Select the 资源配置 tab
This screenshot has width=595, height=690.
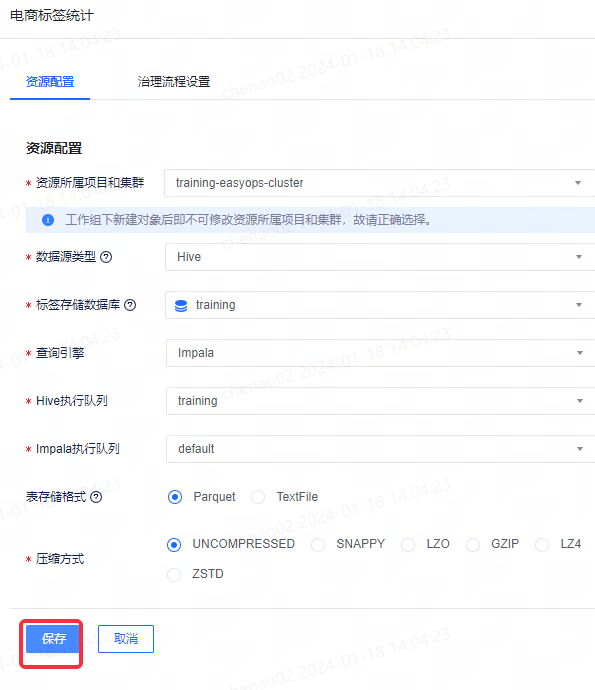point(50,82)
